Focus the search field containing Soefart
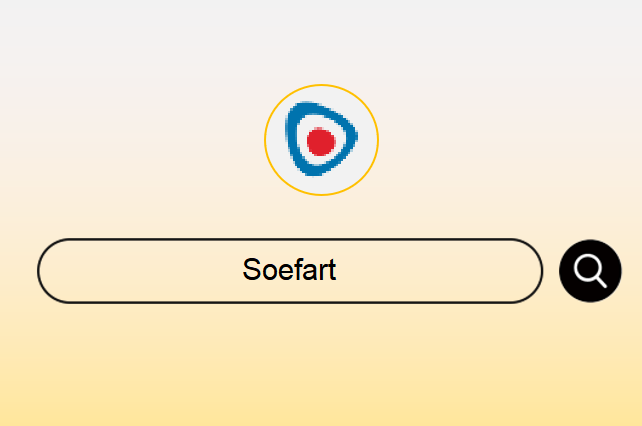This screenshot has height=426, width=642. (290, 271)
